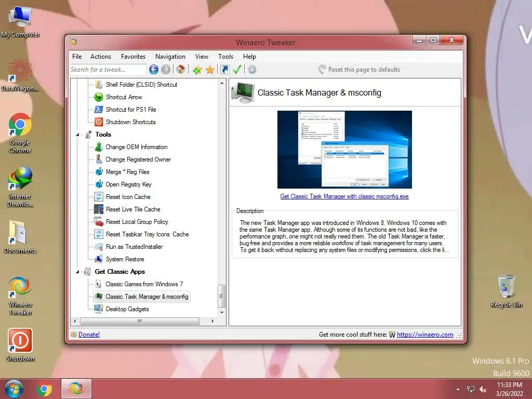Click the Open Registry Key icon
The image size is (532, 399).
click(99, 184)
